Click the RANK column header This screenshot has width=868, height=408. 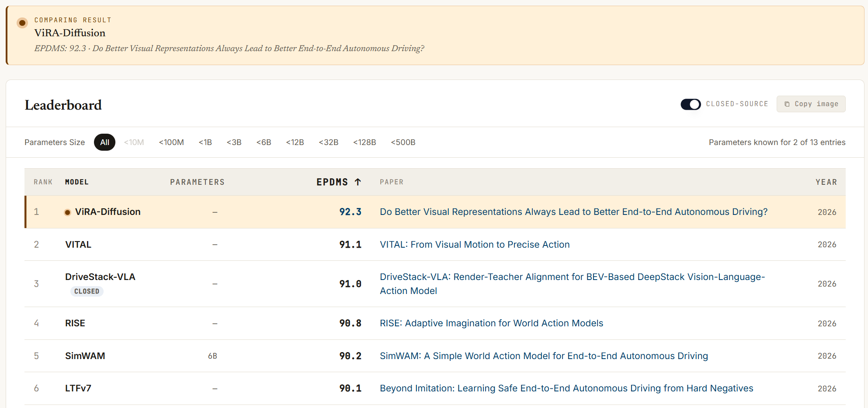click(x=43, y=182)
